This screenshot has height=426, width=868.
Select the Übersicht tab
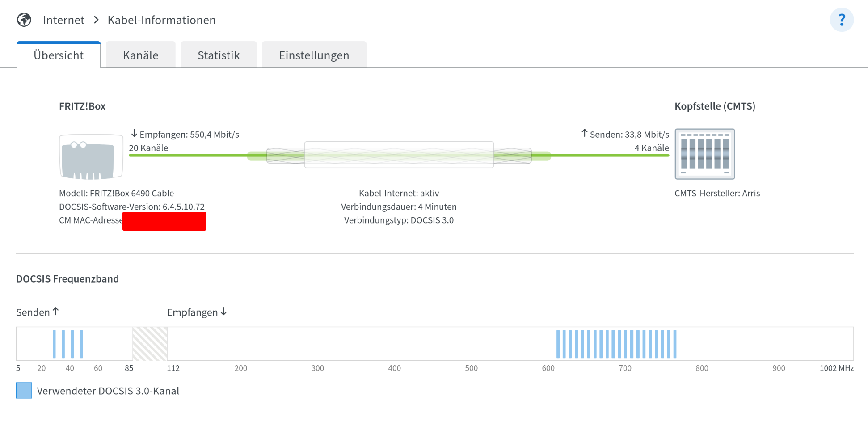coord(59,55)
